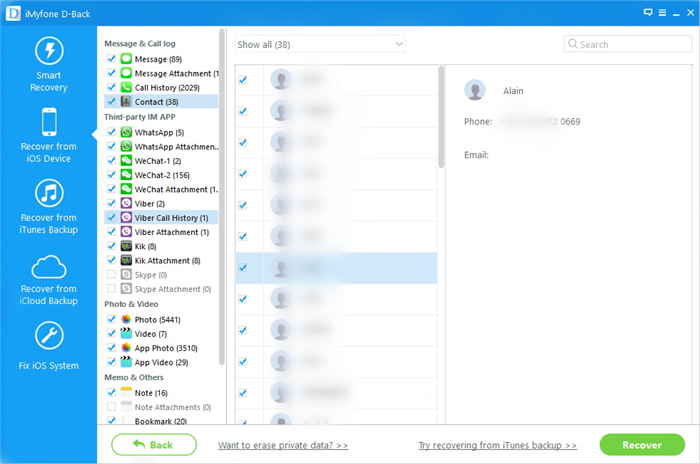Click the WeChat-2 (156) icon

pos(126,175)
